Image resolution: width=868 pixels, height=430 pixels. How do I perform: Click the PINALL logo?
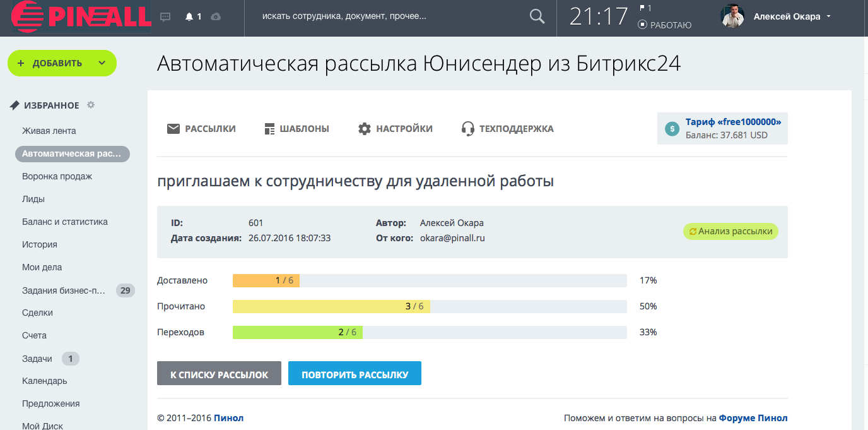tap(81, 17)
